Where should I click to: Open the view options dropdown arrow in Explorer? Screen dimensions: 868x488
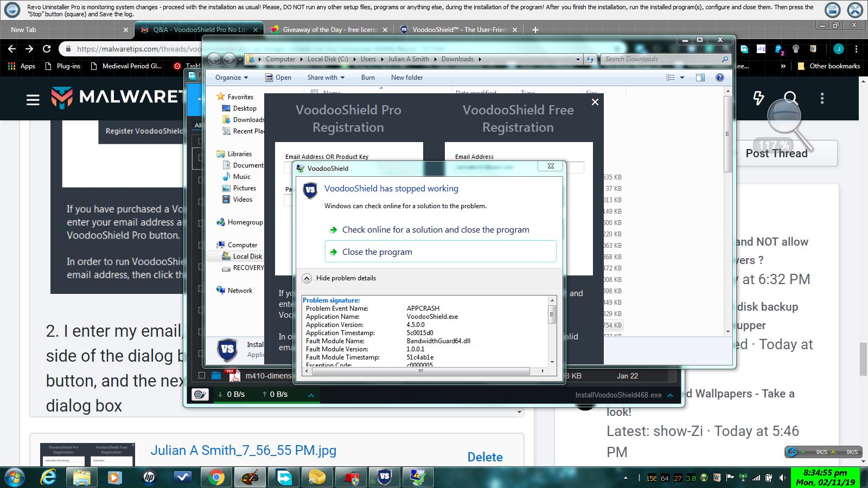click(682, 78)
